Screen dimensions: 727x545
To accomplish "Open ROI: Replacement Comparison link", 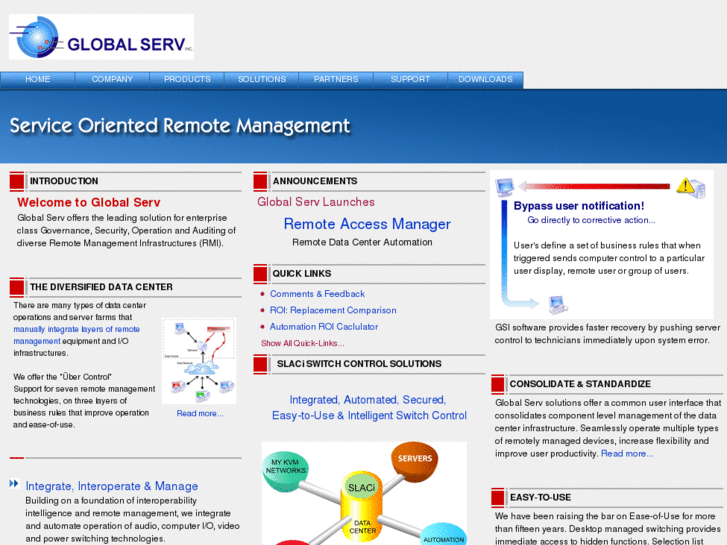I will click(x=333, y=310).
